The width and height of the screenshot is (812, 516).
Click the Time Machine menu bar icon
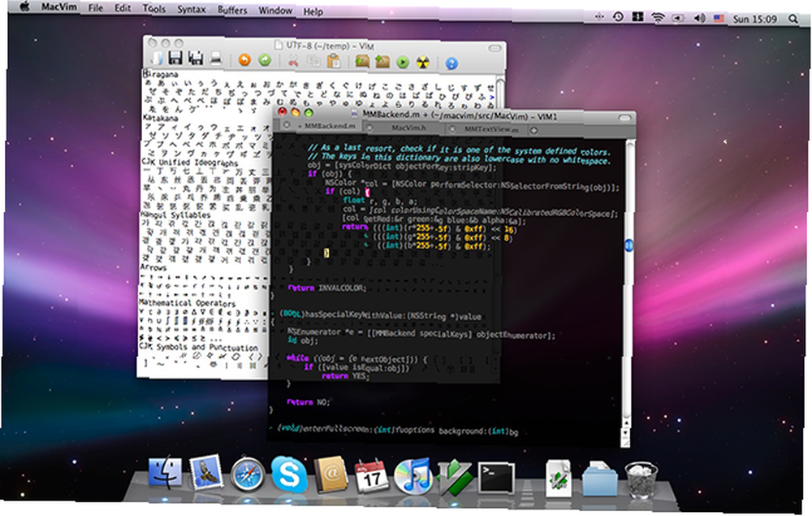tap(618, 16)
